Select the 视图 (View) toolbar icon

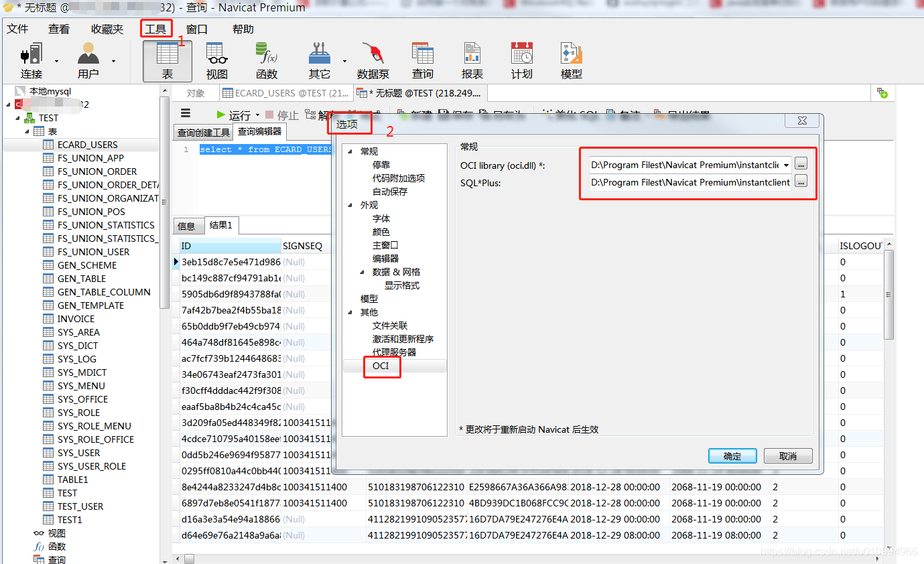(217, 60)
